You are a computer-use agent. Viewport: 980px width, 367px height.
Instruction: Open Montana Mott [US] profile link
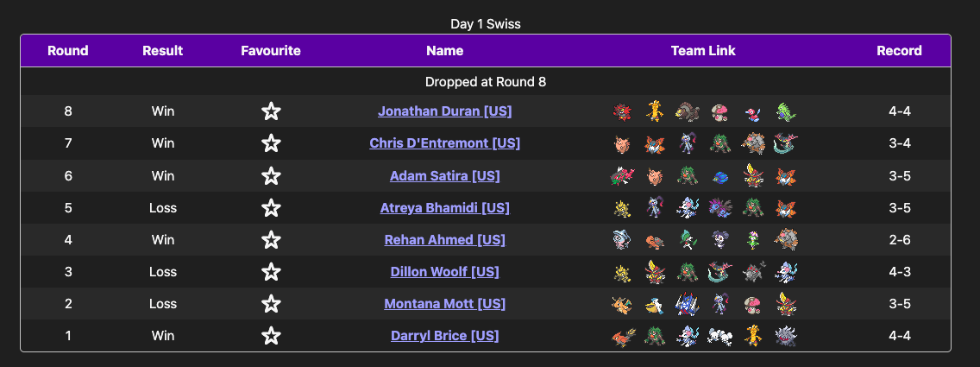point(444,304)
